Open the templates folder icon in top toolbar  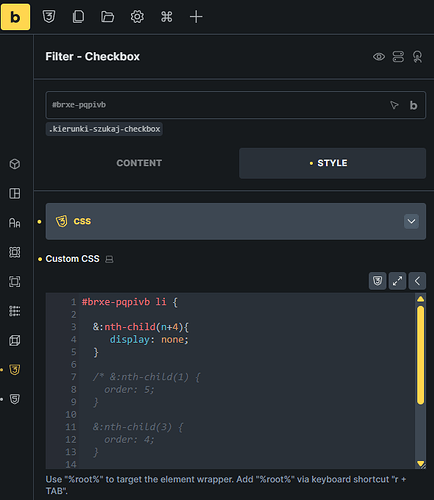click(108, 16)
